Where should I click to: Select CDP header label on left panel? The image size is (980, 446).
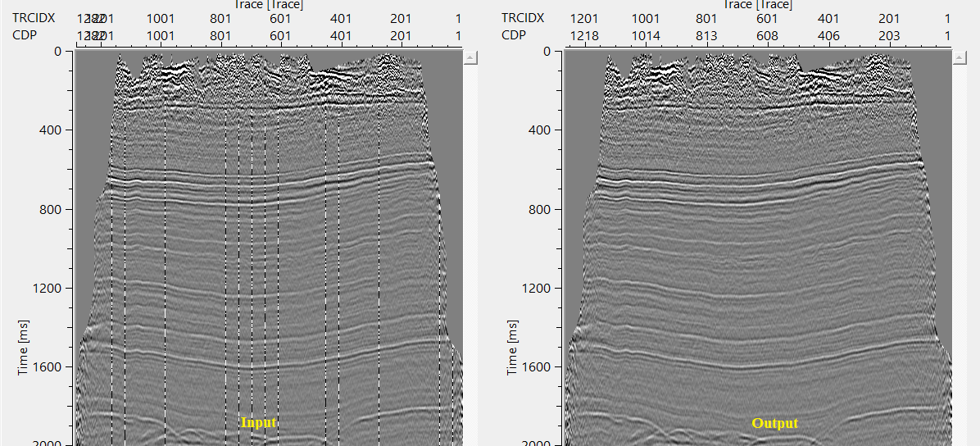(25, 35)
